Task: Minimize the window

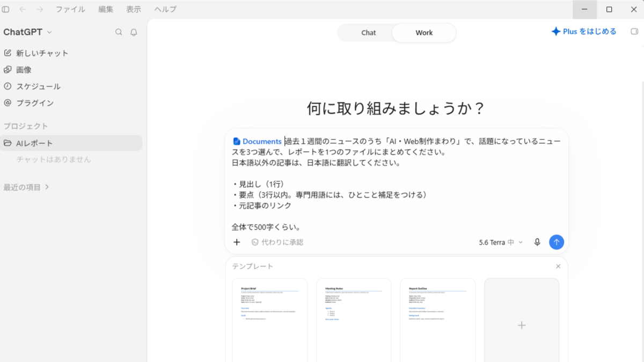Action: pos(584,9)
